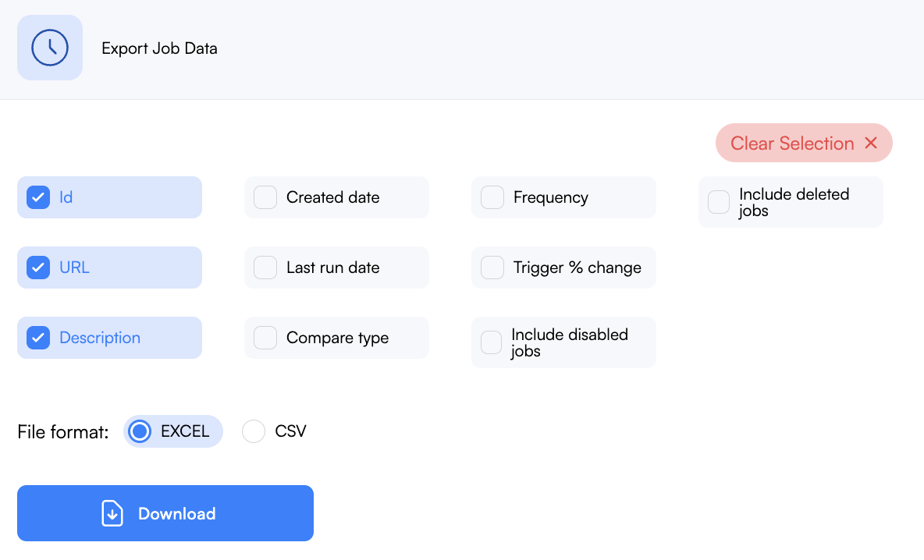Enable the Created date checkbox
The width and height of the screenshot is (924, 560).
(x=265, y=197)
